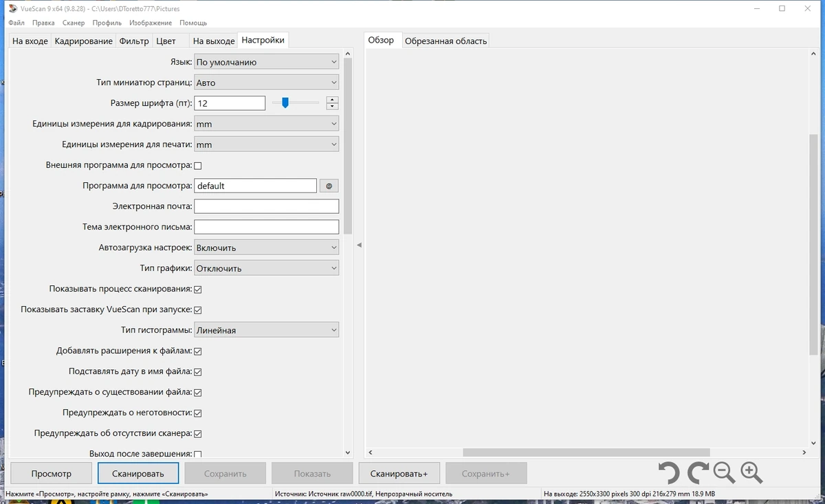The image size is (825, 504).
Task: Rotate image clockwise with right arrow icon
Action: 697,473
